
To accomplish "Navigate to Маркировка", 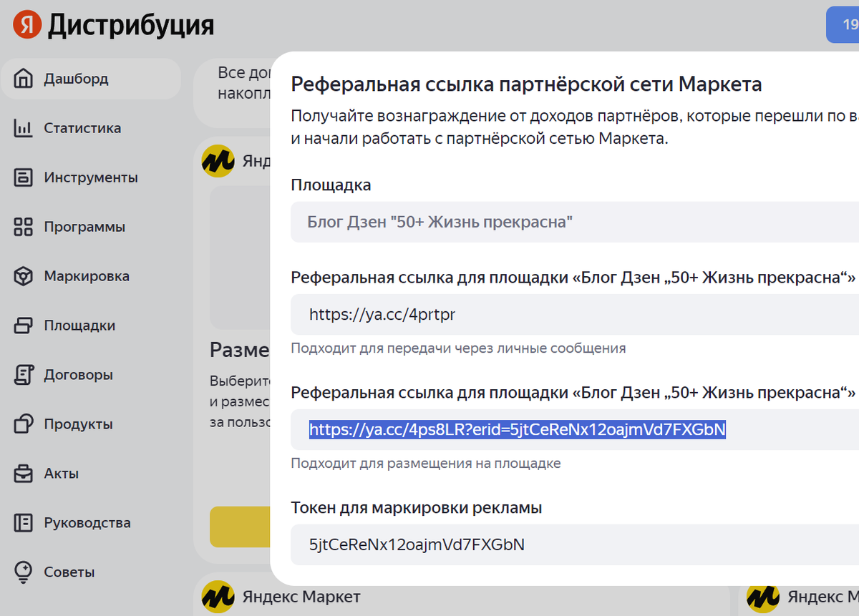I will [87, 276].
